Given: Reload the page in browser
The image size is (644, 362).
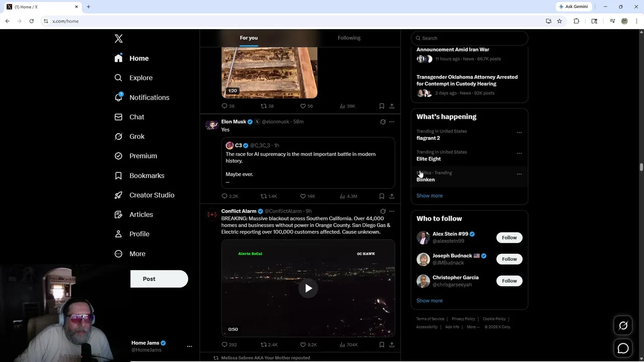Looking at the screenshot, I should (x=31, y=21).
